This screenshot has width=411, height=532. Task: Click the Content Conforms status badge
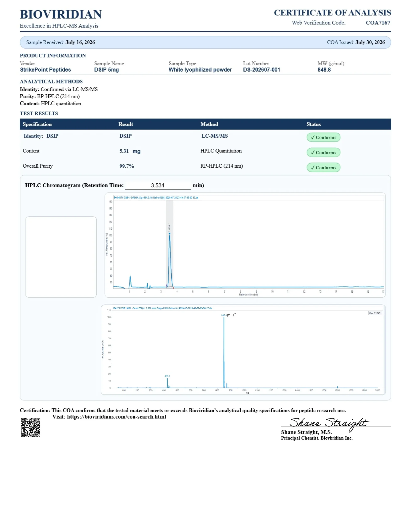point(323,152)
